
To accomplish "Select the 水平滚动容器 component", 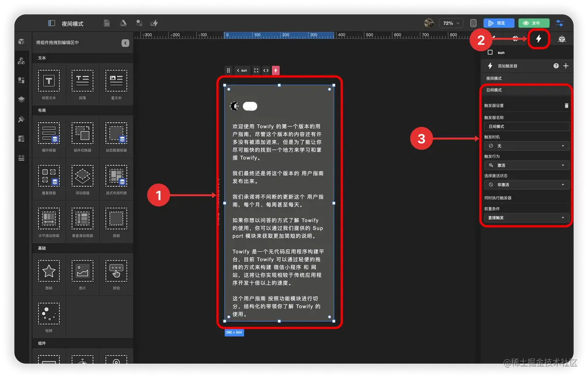I will (x=49, y=222).
